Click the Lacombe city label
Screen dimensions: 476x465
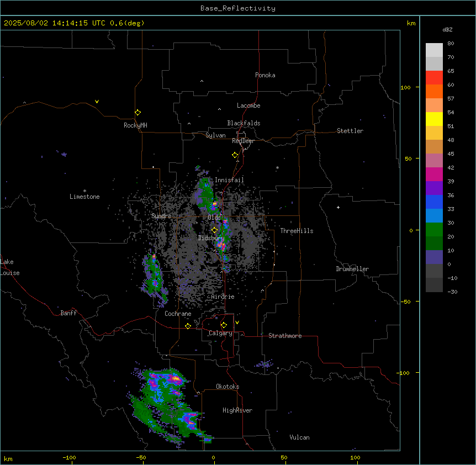click(x=248, y=105)
